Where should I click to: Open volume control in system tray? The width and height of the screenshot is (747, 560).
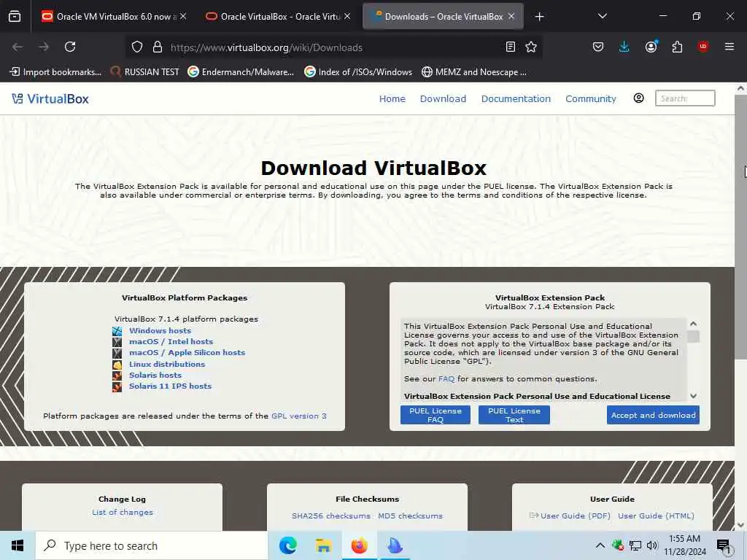[652, 545]
